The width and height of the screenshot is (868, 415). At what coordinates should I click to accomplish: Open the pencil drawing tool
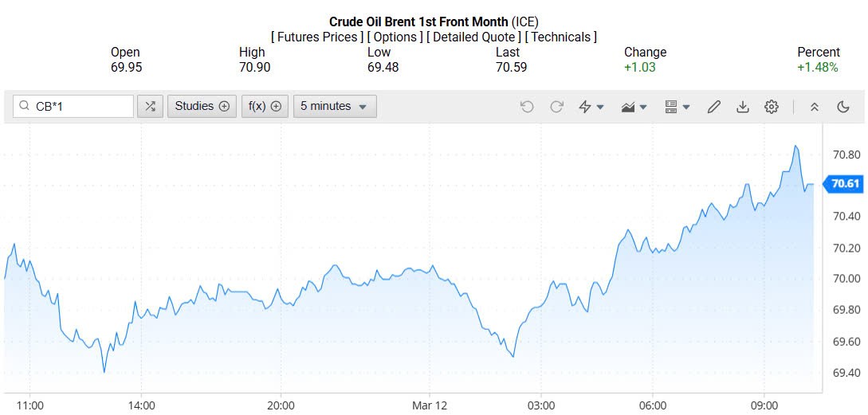714,106
